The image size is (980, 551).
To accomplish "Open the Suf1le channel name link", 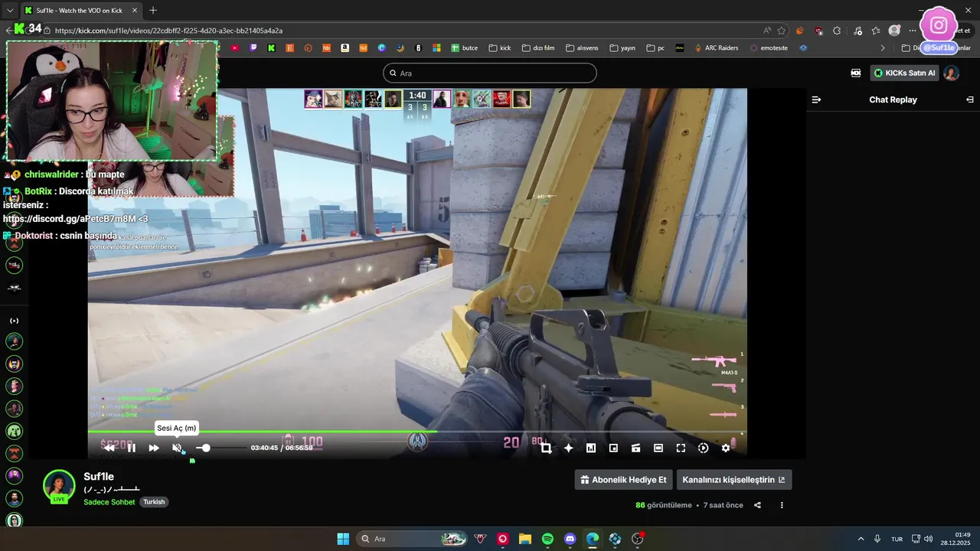I will coord(99,477).
